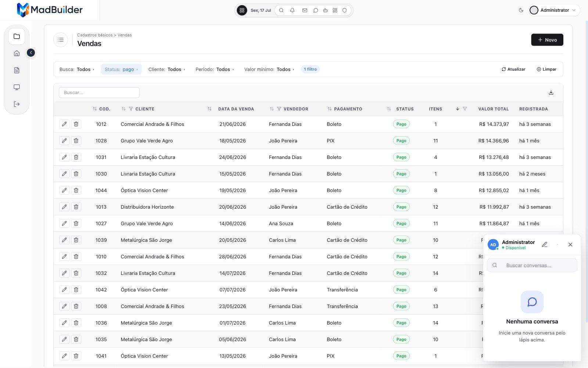This screenshot has height=368, width=588.
Task: Open the mail envelope icon
Action: pos(305,10)
